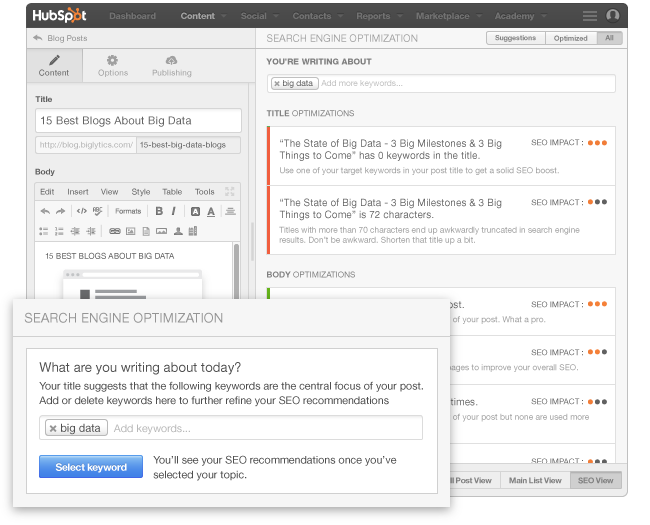
Task: Toggle italic formatting
Action: click(x=173, y=211)
